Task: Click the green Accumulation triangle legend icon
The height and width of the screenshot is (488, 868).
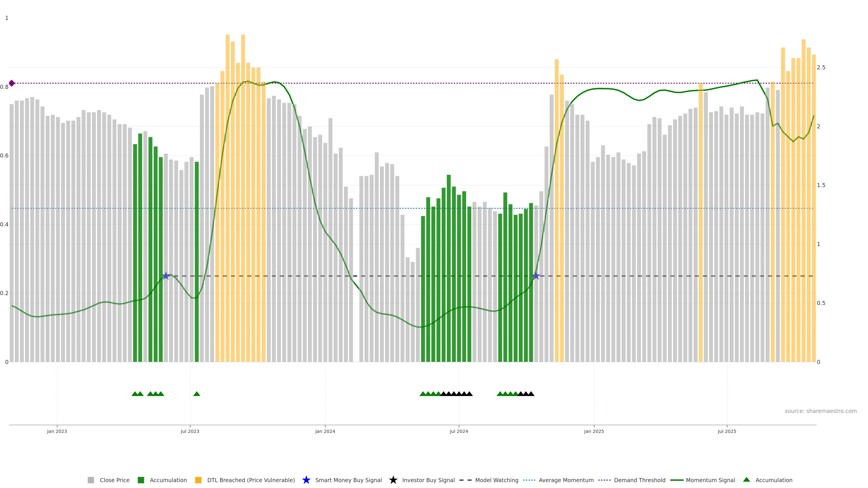Action: tap(746, 480)
